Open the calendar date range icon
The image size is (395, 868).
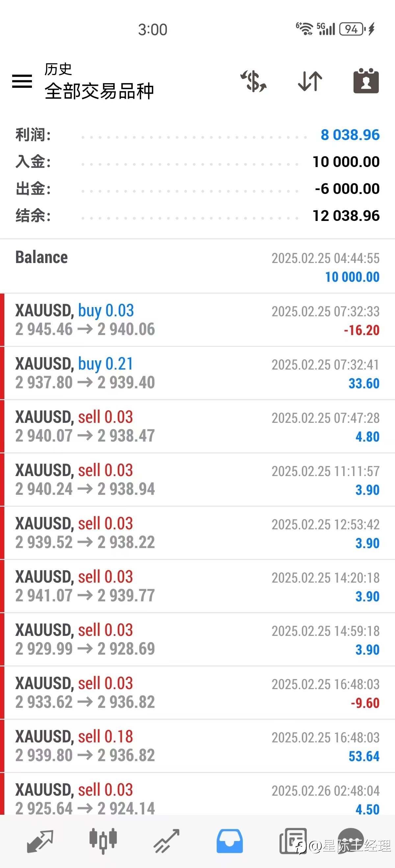pos(366,81)
